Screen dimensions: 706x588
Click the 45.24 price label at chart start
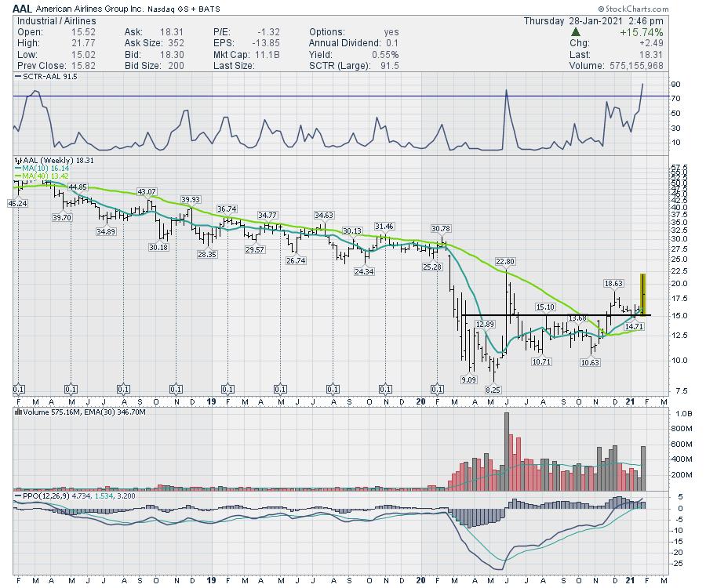(17, 203)
